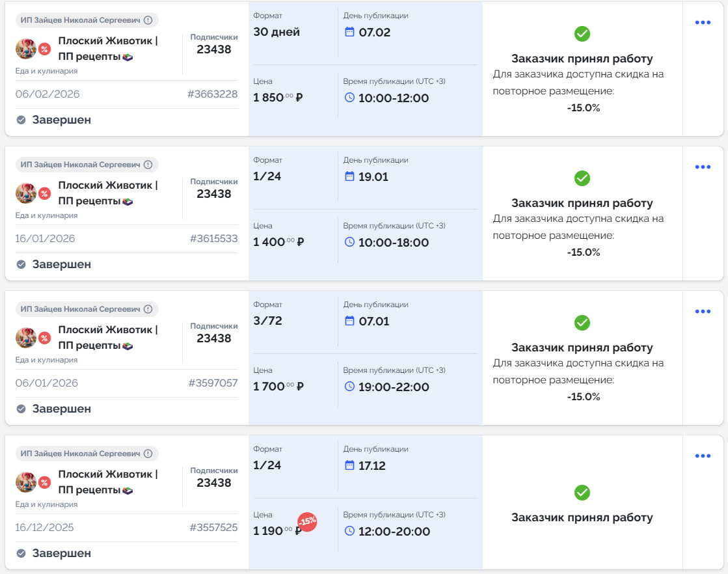Click channel avatar in order #3597057
This screenshot has height=574, width=728.
click(x=26, y=338)
